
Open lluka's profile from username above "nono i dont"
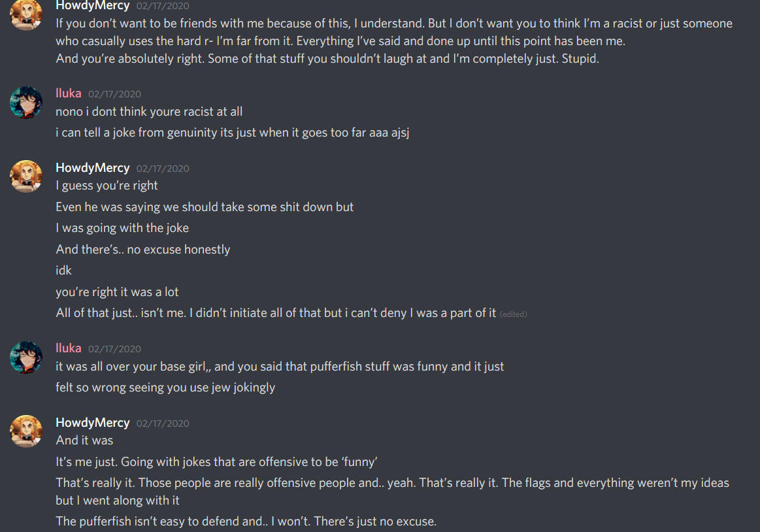point(69,93)
